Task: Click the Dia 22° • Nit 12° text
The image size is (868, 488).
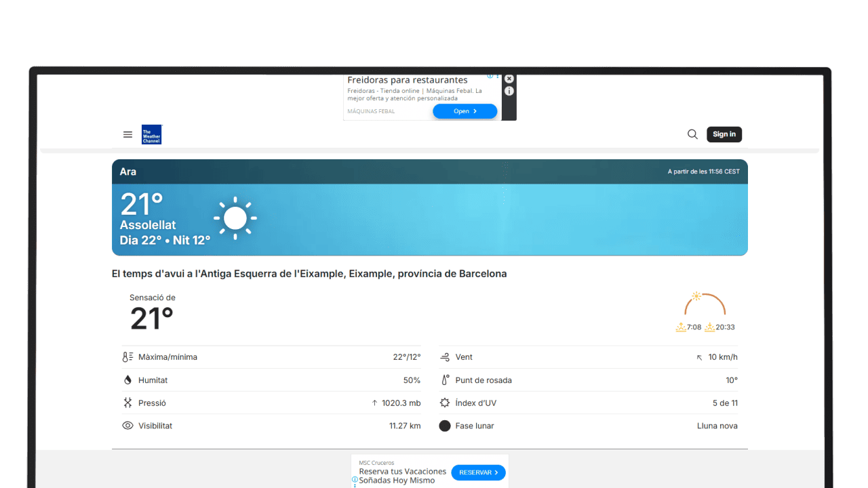Action: [x=165, y=240]
